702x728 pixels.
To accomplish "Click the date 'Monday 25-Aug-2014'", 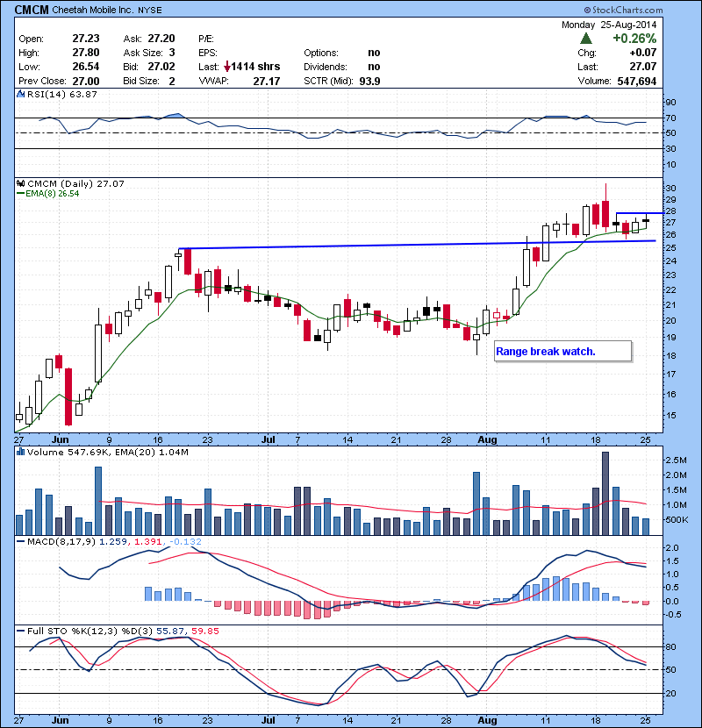I will pos(609,25).
